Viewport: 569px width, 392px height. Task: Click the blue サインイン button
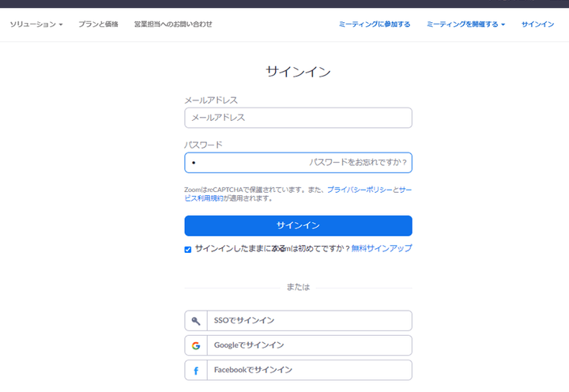(298, 226)
